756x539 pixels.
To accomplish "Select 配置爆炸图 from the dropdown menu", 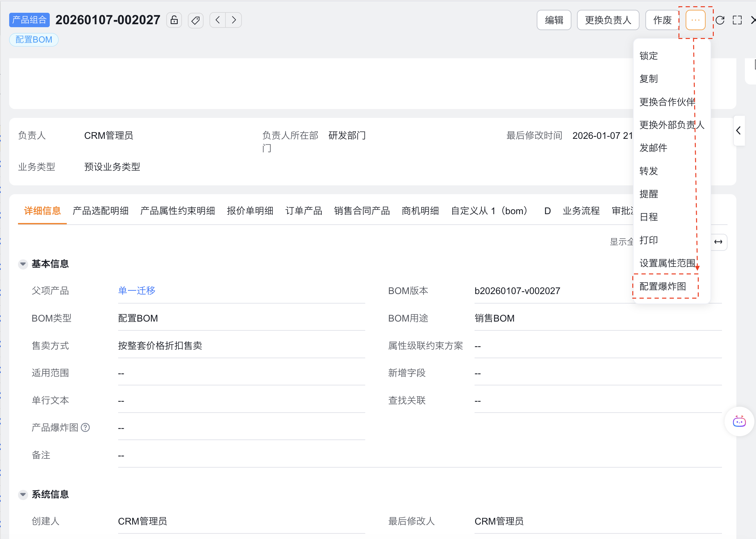I will (662, 287).
